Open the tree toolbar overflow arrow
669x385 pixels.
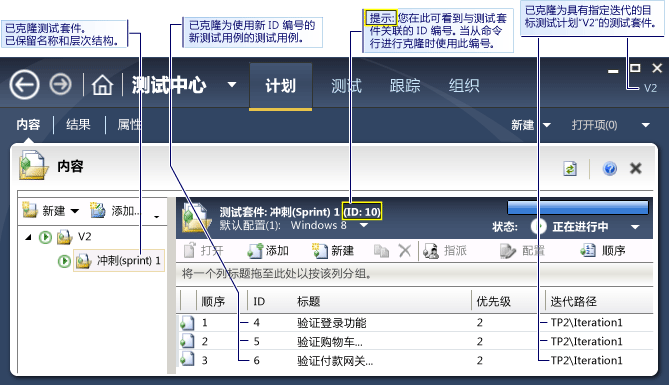coord(157,217)
